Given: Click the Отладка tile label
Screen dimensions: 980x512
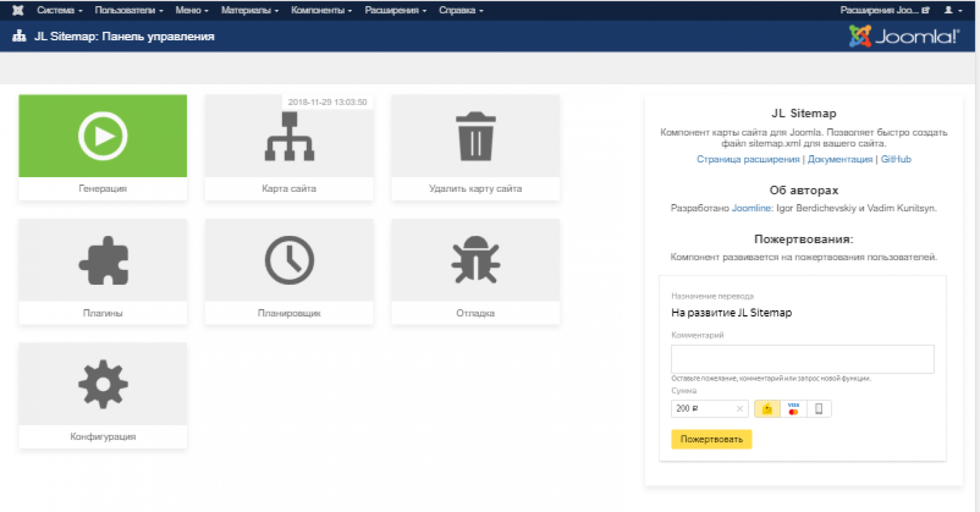Looking at the screenshot, I should (x=475, y=313).
